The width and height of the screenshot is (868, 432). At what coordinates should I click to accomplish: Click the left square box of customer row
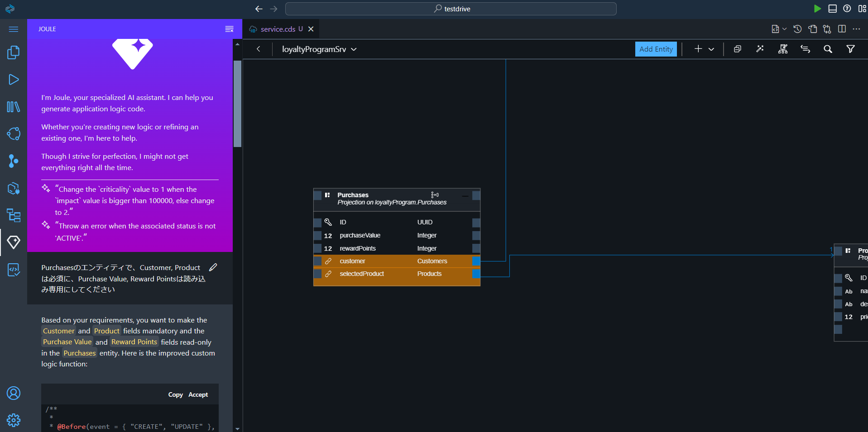coord(317,261)
